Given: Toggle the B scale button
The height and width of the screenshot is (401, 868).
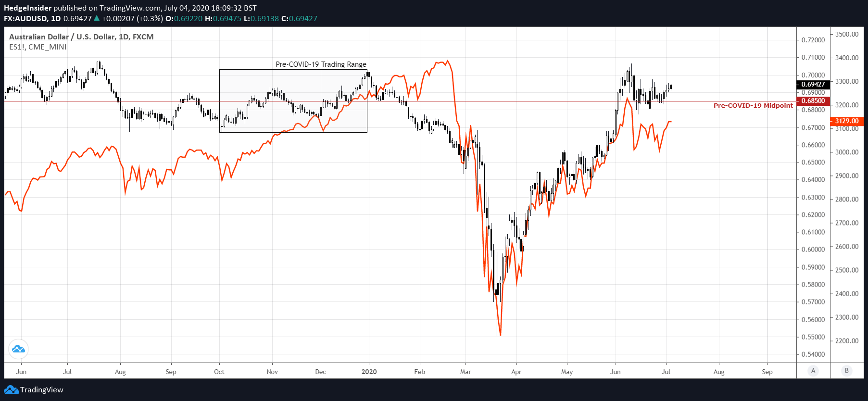Looking at the screenshot, I should point(847,371).
